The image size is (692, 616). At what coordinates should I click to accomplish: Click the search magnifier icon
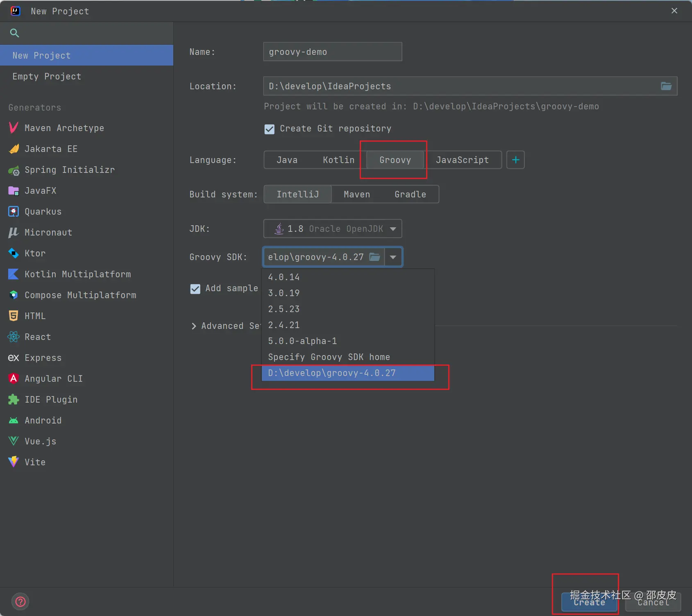click(14, 33)
